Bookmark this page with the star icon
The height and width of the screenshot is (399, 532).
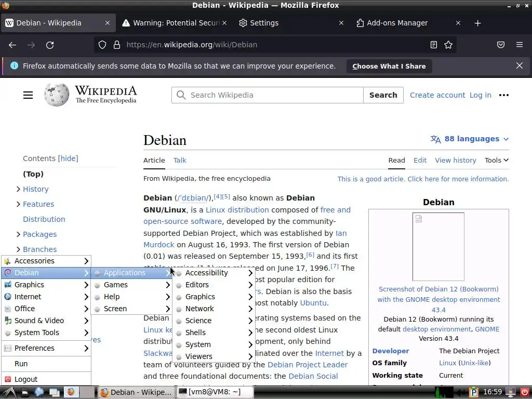(x=448, y=45)
